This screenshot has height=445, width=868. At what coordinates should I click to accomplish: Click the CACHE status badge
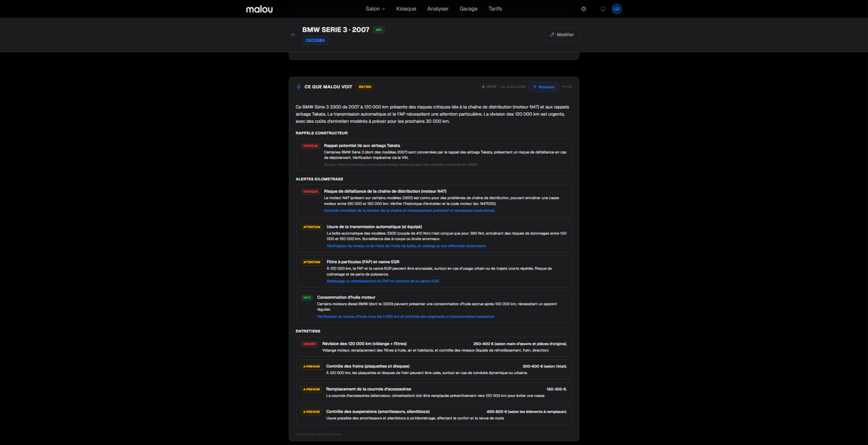pos(489,87)
